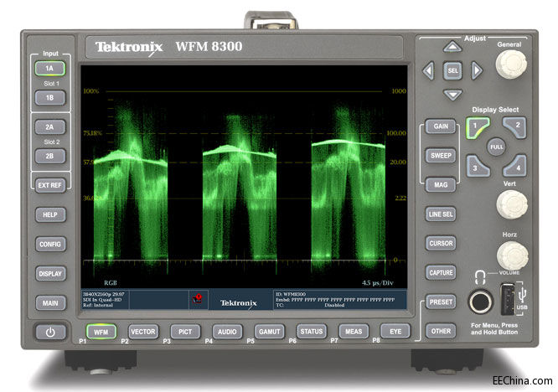558x392 pixels.
Task: Enable the CURSOR button
Action: click(x=441, y=243)
